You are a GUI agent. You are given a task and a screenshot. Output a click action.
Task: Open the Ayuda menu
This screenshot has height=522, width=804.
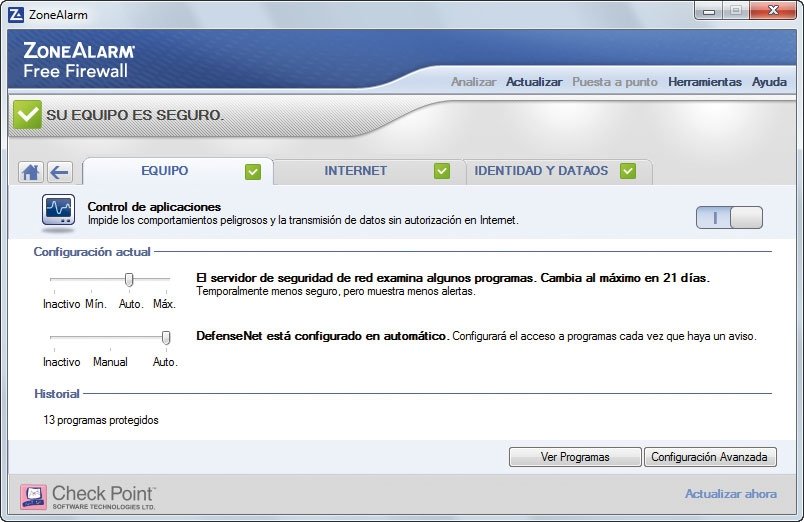[769, 82]
